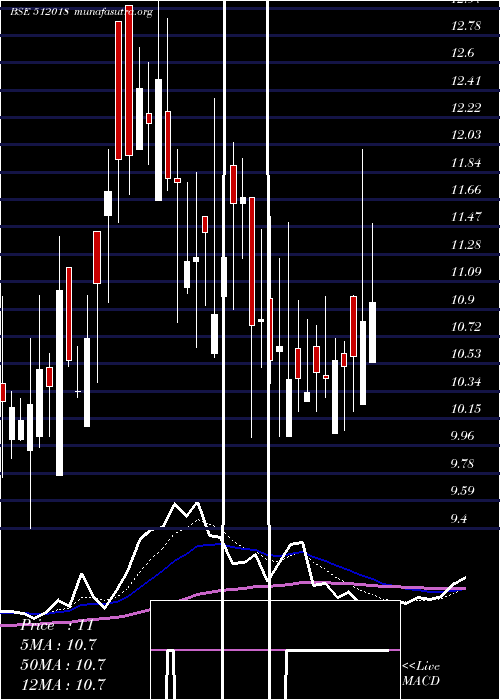Click the rightmost white candlestick body
The height and width of the screenshot is (700, 500).
click(x=372, y=333)
